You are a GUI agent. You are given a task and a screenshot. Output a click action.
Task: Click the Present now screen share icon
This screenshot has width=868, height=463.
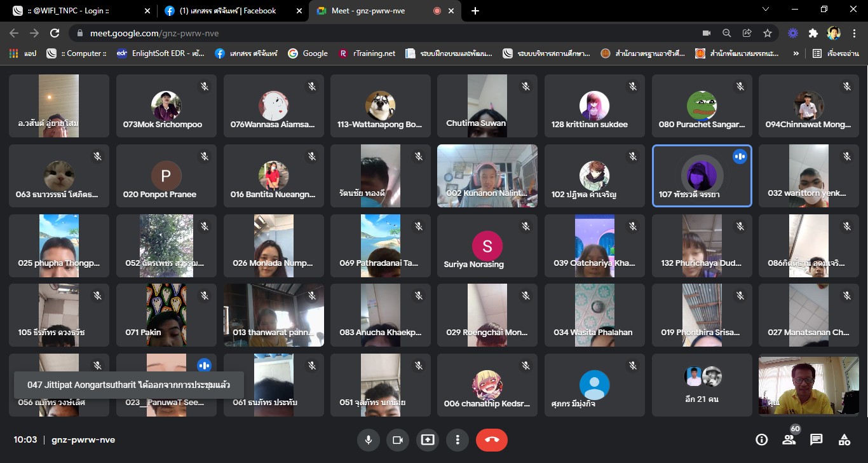(428, 439)
